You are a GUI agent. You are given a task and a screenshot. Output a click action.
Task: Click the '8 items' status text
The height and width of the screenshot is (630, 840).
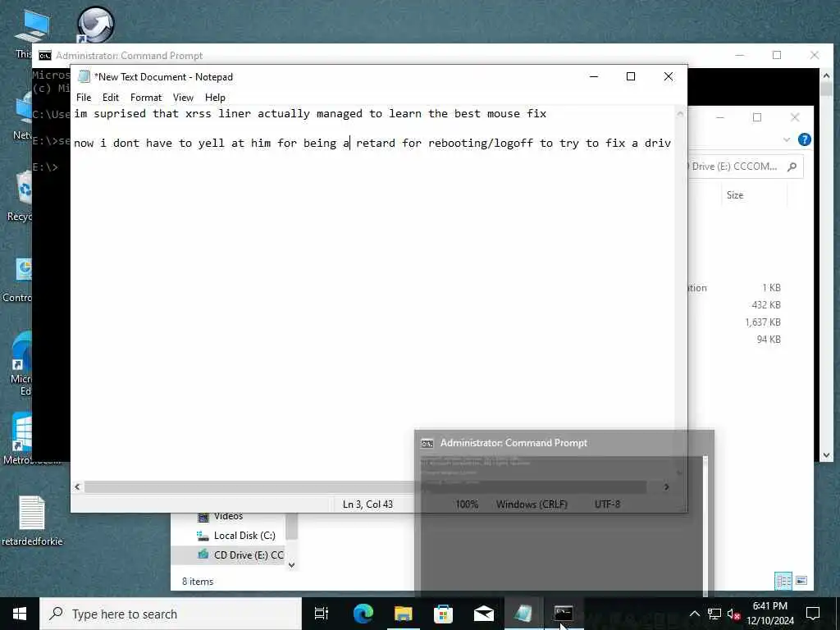[x=198, y=582]
